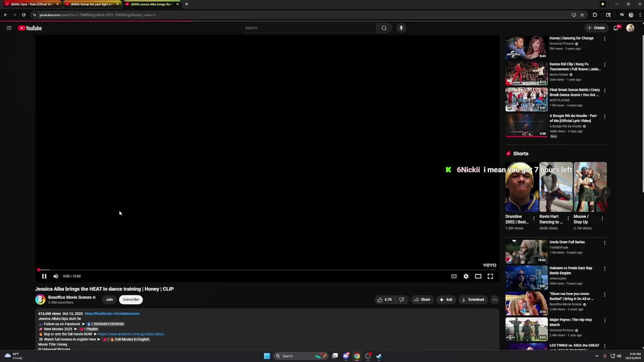Click the search magnifier button
Screen dimensions: 644x362
pos(384,28)
